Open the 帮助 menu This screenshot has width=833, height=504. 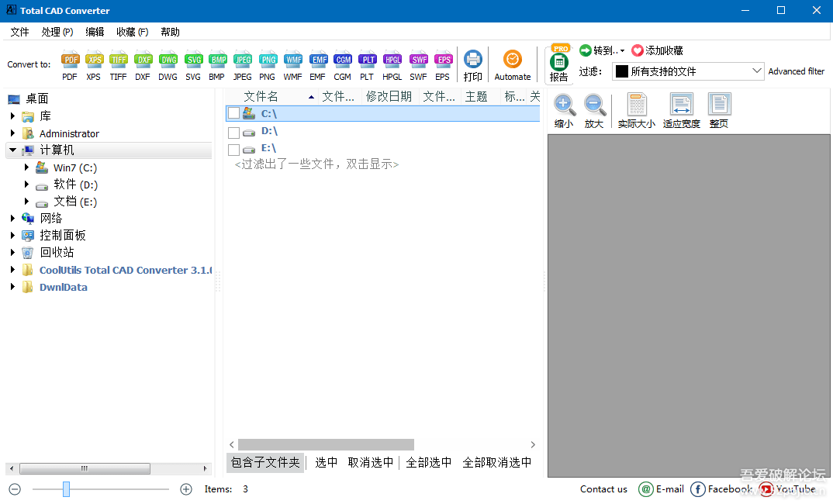coord(170,32)
